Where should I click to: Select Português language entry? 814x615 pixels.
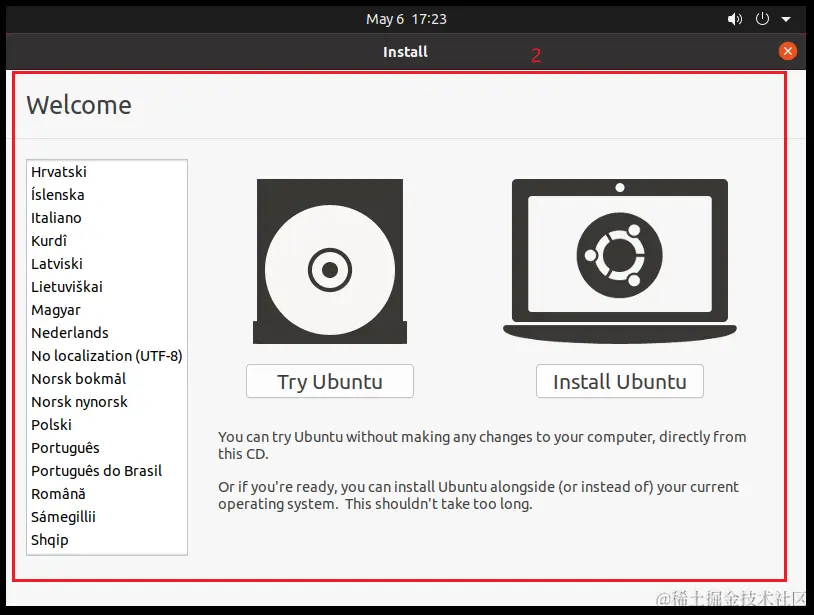point(107,448)
